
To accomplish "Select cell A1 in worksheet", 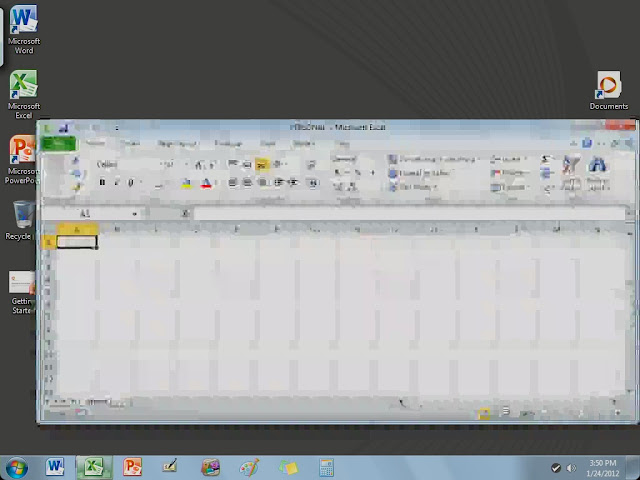I will pyautogui.click(x=77, y=242).
